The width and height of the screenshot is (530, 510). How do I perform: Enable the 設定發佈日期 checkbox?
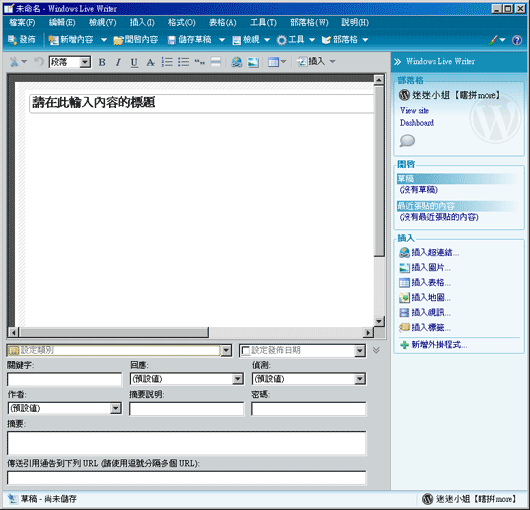click(246, 351)
